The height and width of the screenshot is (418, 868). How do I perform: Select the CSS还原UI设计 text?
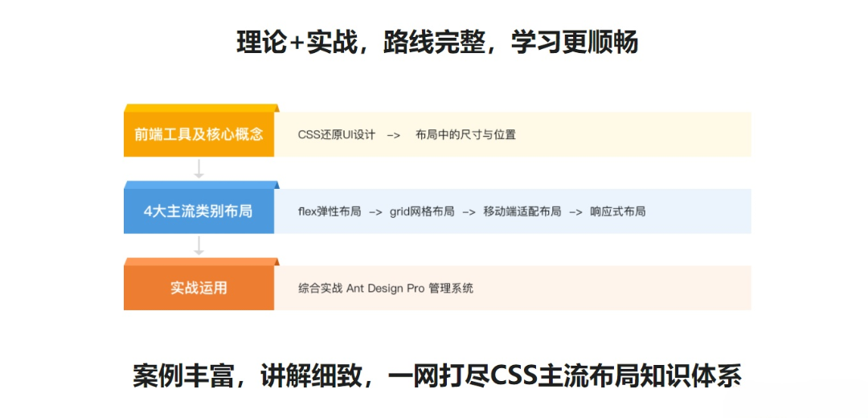pyautogui.click(x=336, y=135)
